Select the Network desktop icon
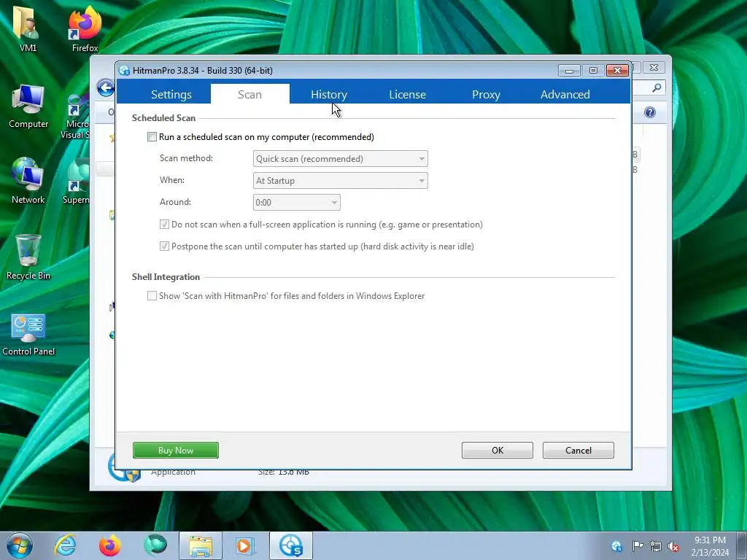Screen dimensions: 747x560 point(28,182)
